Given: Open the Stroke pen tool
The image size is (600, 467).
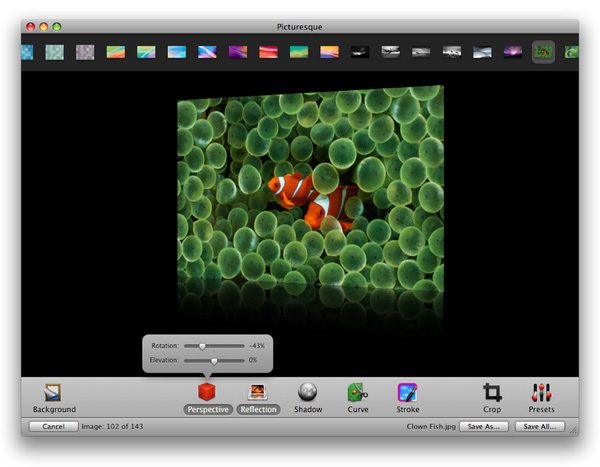Looking at the screenshot, I should click(x=408, y=392).
